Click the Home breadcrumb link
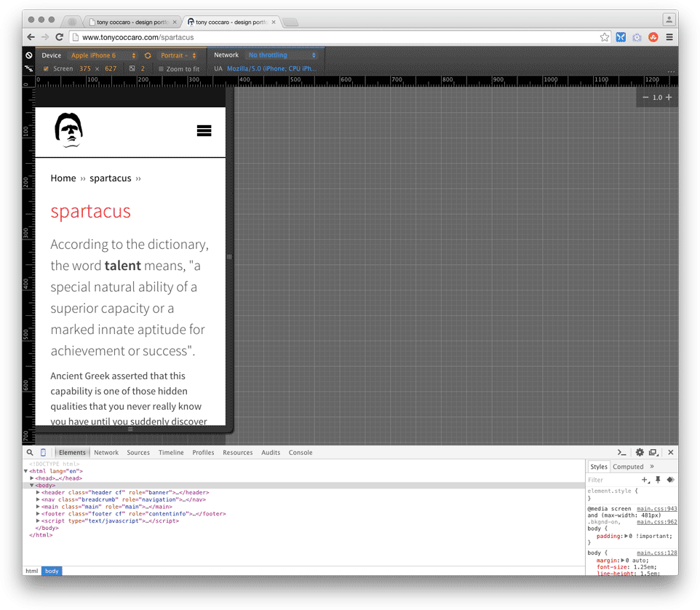This screenshot has width=700, height=610. pyautogui.click(x=63, y=178)
